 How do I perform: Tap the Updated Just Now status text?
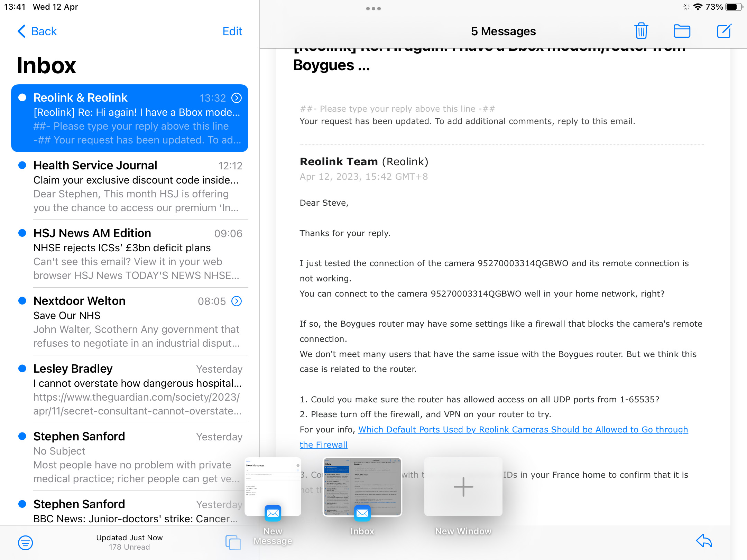129,538
